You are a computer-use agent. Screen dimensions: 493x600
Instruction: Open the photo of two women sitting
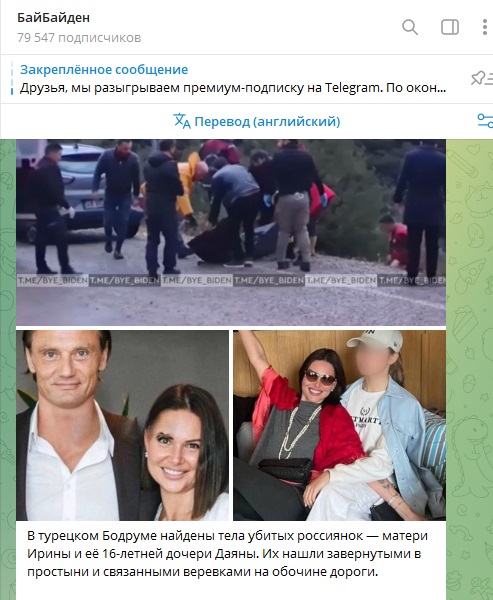coord(340,425)
